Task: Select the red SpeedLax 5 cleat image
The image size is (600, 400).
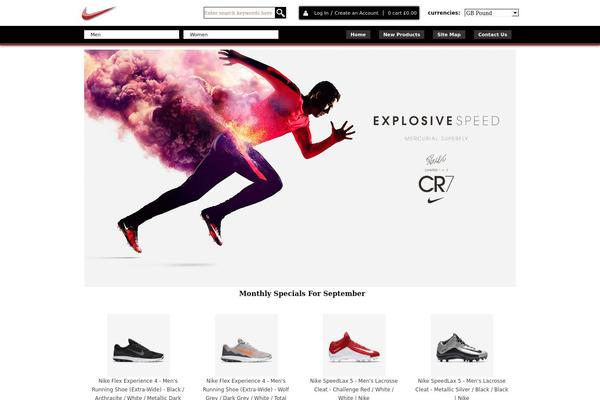Action: click(x=354, y=345)
